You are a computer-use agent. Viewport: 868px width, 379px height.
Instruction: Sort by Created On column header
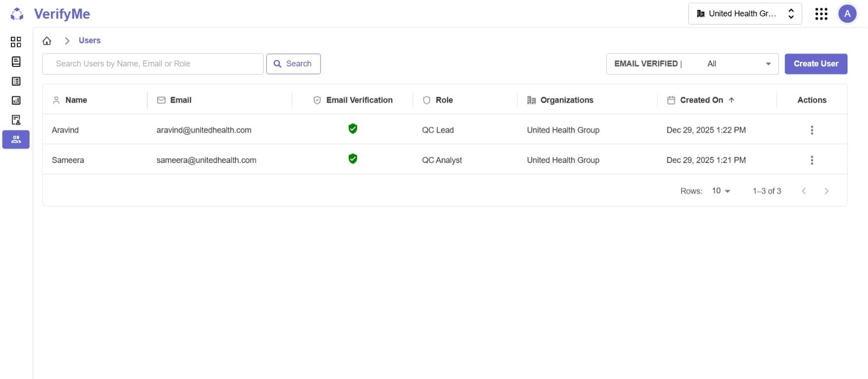coord(701,100)
